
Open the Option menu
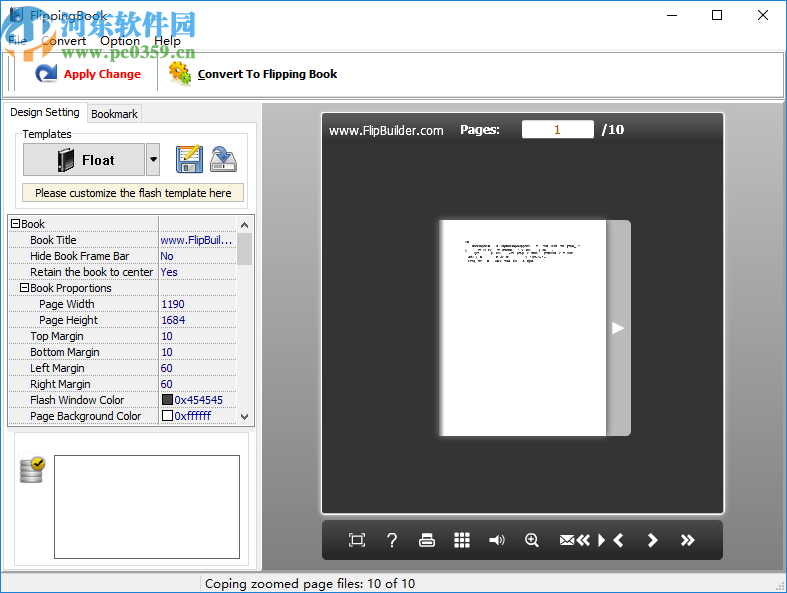coord(120,41)
